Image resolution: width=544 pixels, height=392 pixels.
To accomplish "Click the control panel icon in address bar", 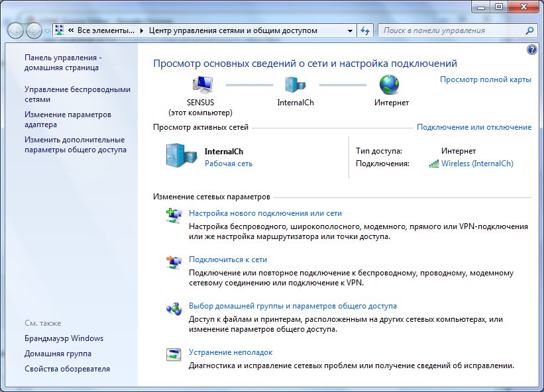I will (x=60, y=30).
